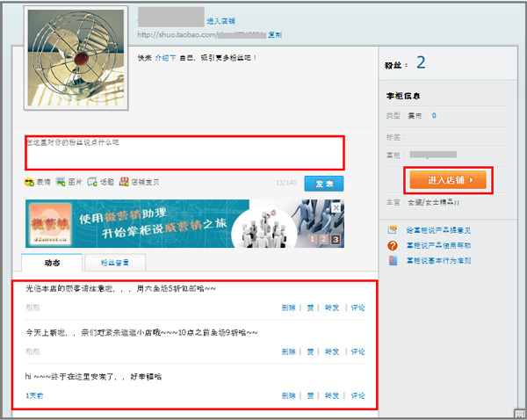This screenshot has height=420, width=527.
Task: Click the 复制 link next to URL
Action: 275,34
